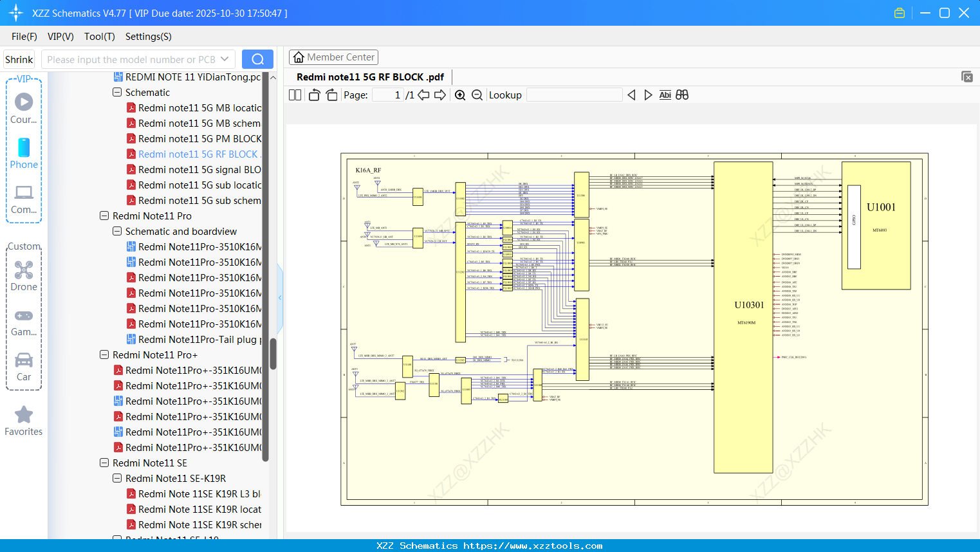This screenshot has height=552, width=980.
Task: Rotate the page counterclockwise
Action: click(x=314, y=95)
